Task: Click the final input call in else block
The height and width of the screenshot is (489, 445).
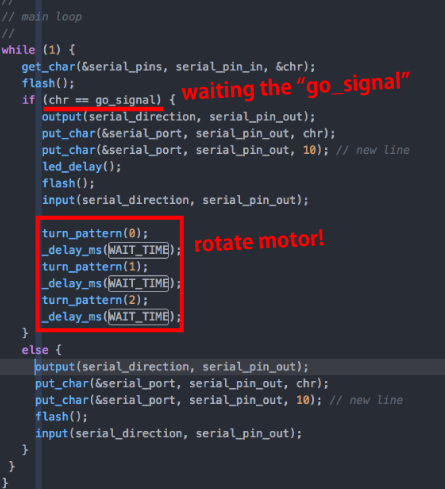Action: (168, 433)
